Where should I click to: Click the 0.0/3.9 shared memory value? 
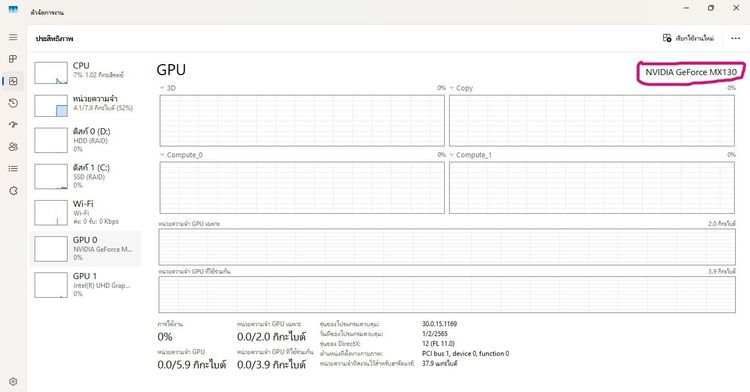coord(271,365)
